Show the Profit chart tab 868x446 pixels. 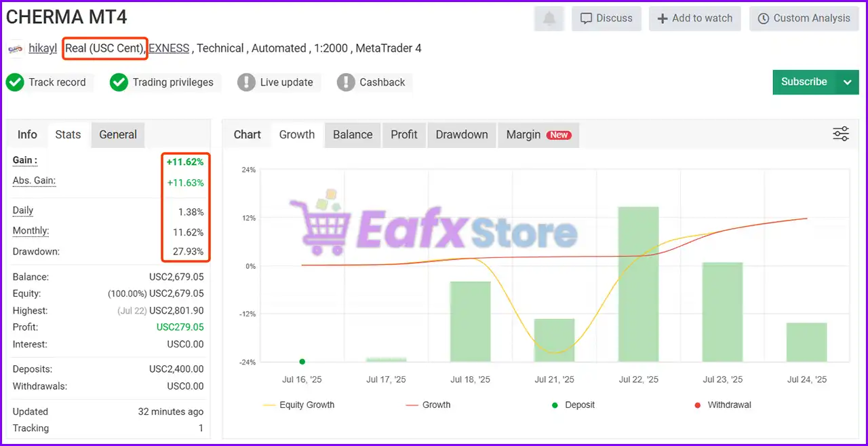point(404,134)
